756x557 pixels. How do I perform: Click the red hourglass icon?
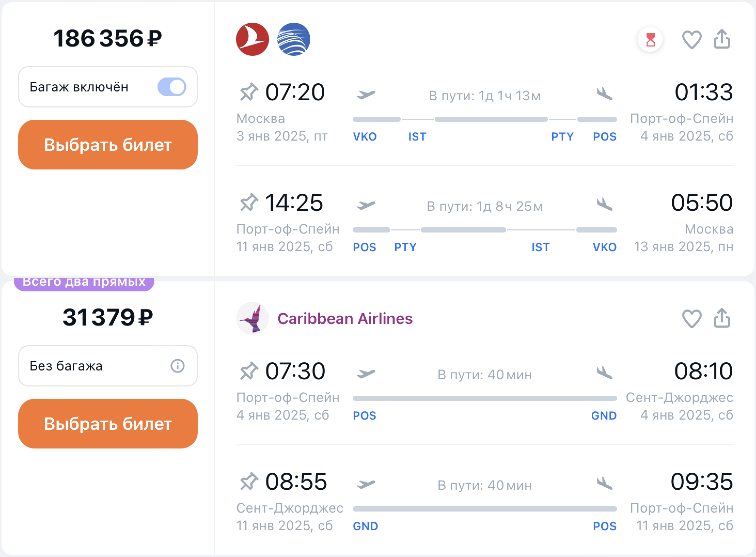coord(650,40)
